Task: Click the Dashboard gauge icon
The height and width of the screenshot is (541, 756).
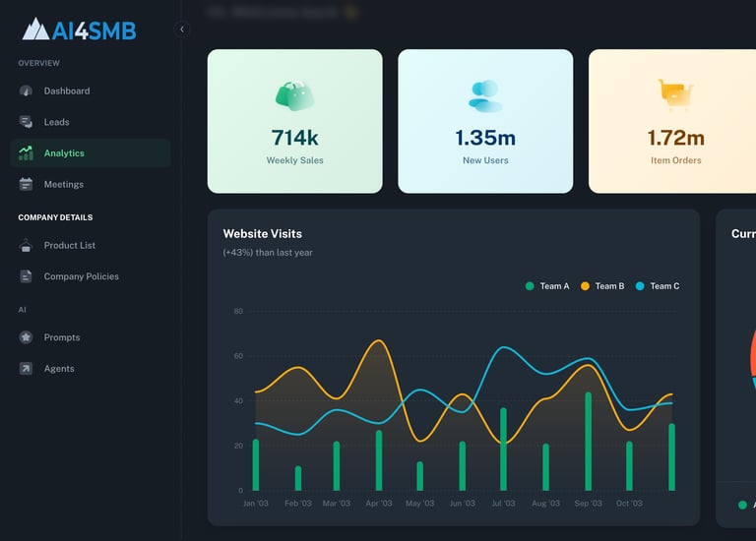Action: coord(26,90)
